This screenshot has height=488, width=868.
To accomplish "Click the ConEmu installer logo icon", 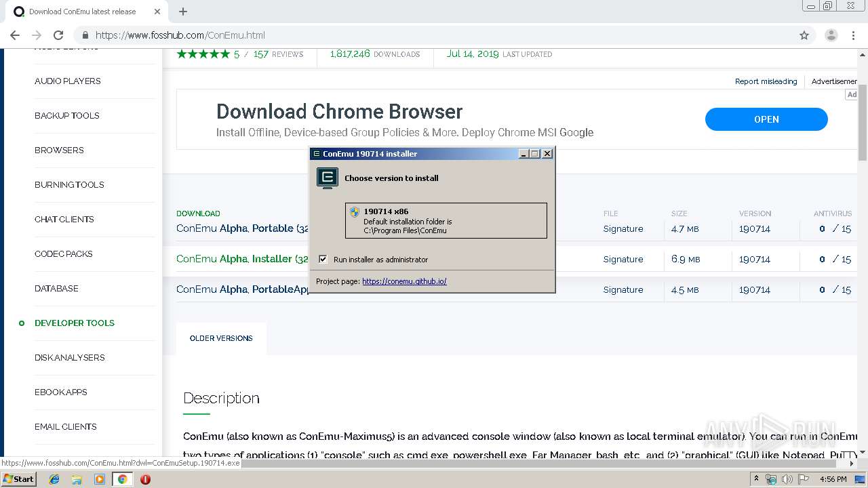I will (x=328, y=178).
